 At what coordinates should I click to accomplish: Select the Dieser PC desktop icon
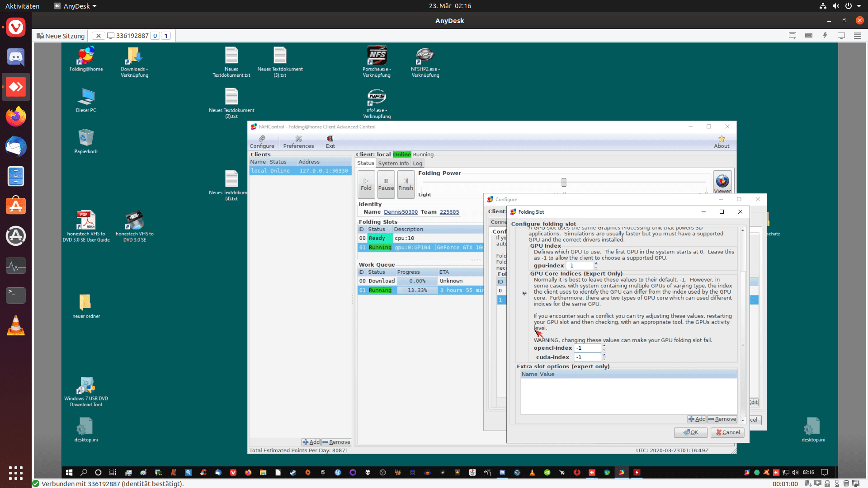pyautogui.click(x=86, y=100)
